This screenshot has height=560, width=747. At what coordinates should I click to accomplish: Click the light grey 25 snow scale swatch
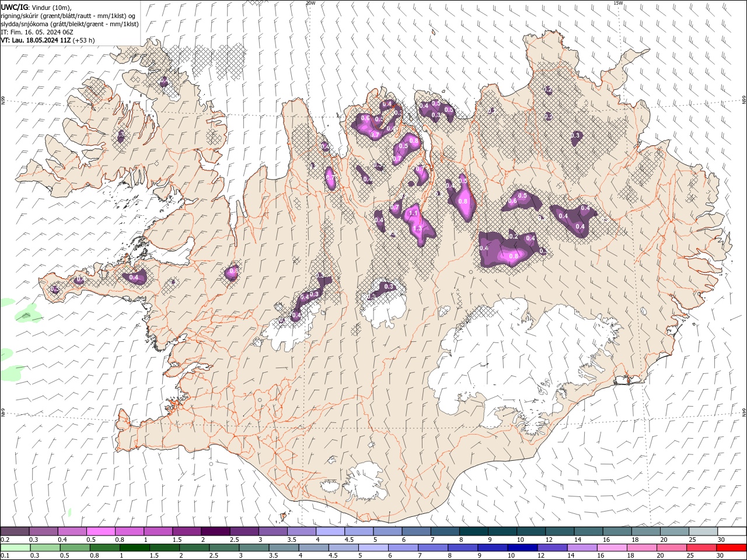(x=703, y=531)
